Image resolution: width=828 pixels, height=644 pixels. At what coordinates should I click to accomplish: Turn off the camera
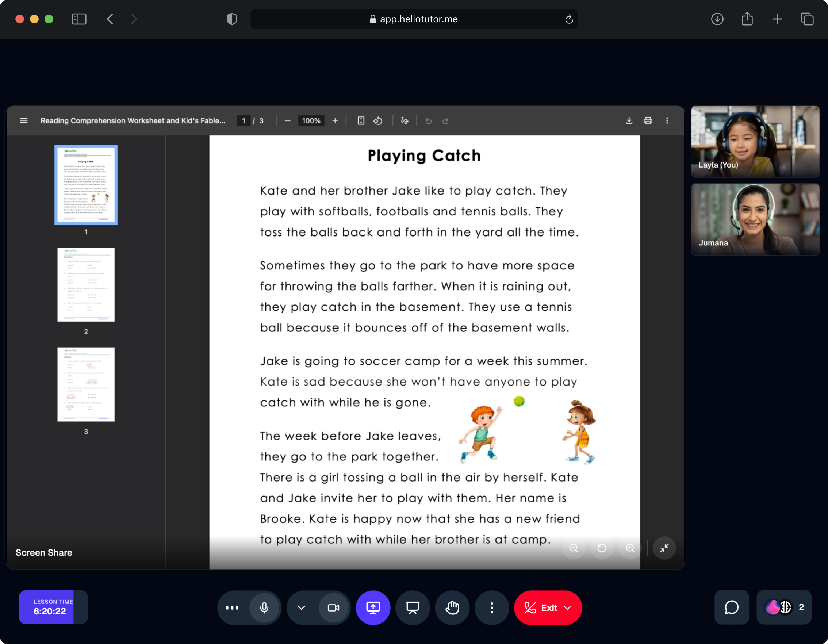click(333, 607)
